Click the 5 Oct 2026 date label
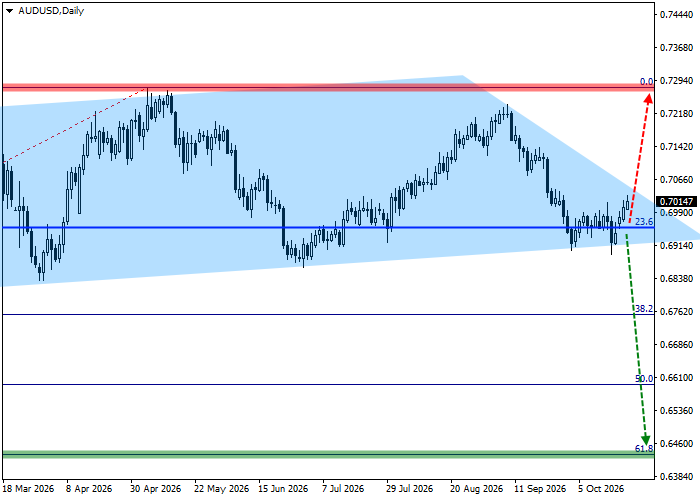700x500 pixels. 601,489
